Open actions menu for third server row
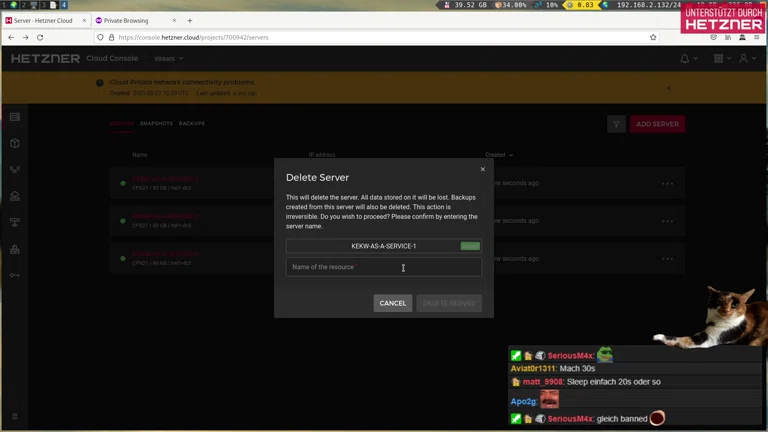The width and height of the screenshot is (768, 432). (x=667, y=259)
